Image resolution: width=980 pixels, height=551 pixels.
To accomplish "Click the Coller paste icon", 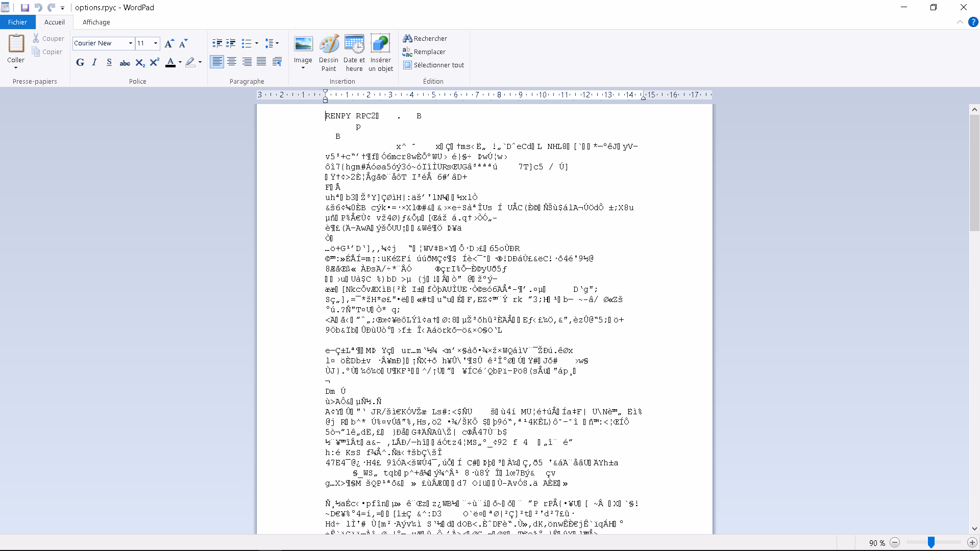I will click(x=16, y=44).
